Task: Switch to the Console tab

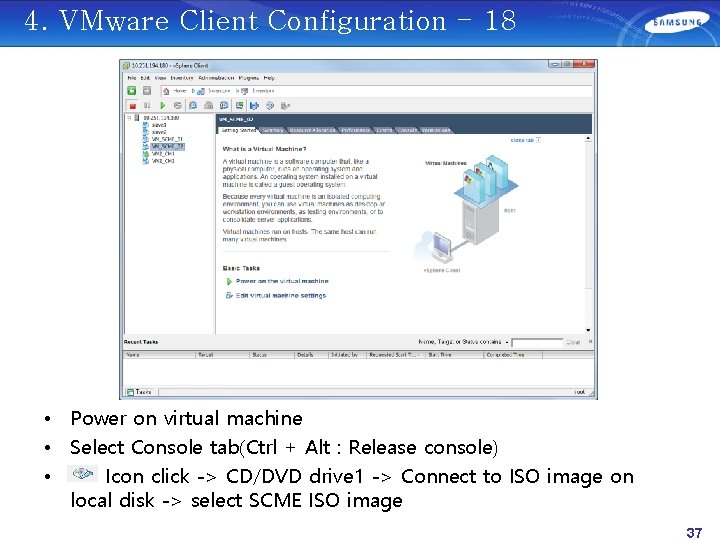Action: pos(407,130)
